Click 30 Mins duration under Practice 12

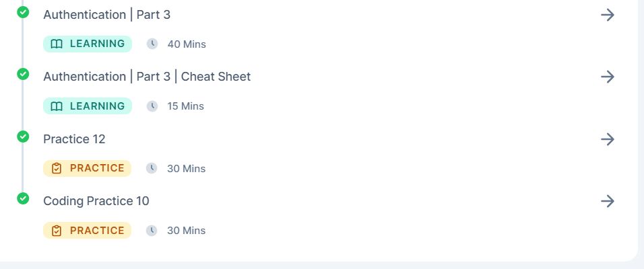pyautogui.click(x=186, y=169)
